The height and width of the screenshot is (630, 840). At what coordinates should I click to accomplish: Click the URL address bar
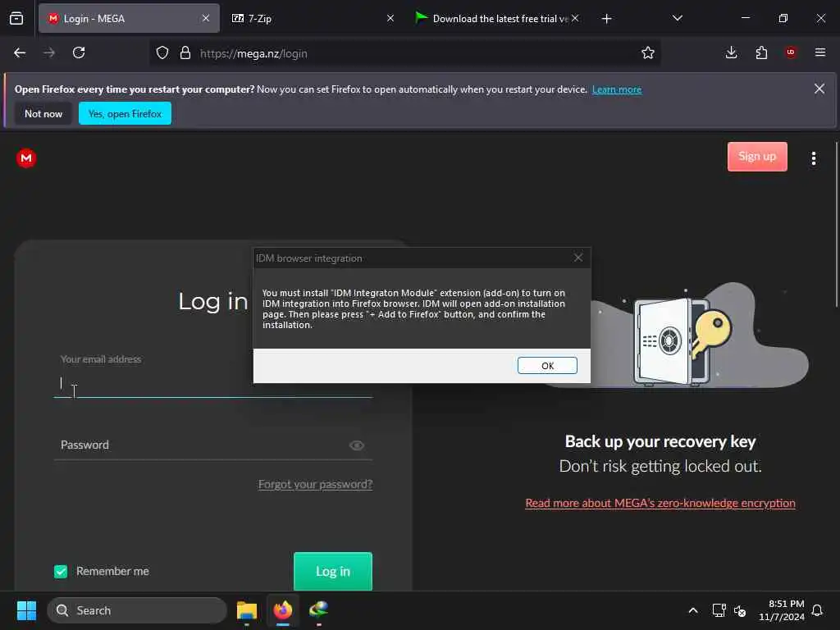point(404,53)
